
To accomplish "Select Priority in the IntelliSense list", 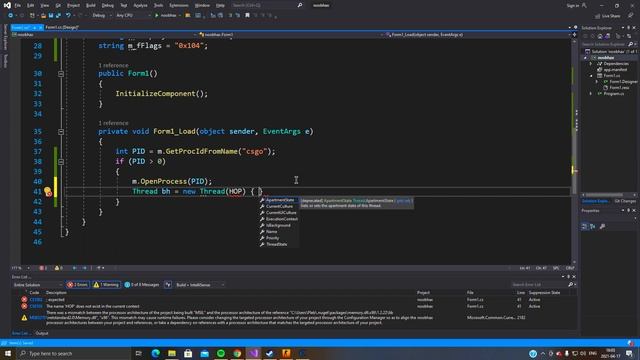I will pyautogui.click(x=272, y=238).
